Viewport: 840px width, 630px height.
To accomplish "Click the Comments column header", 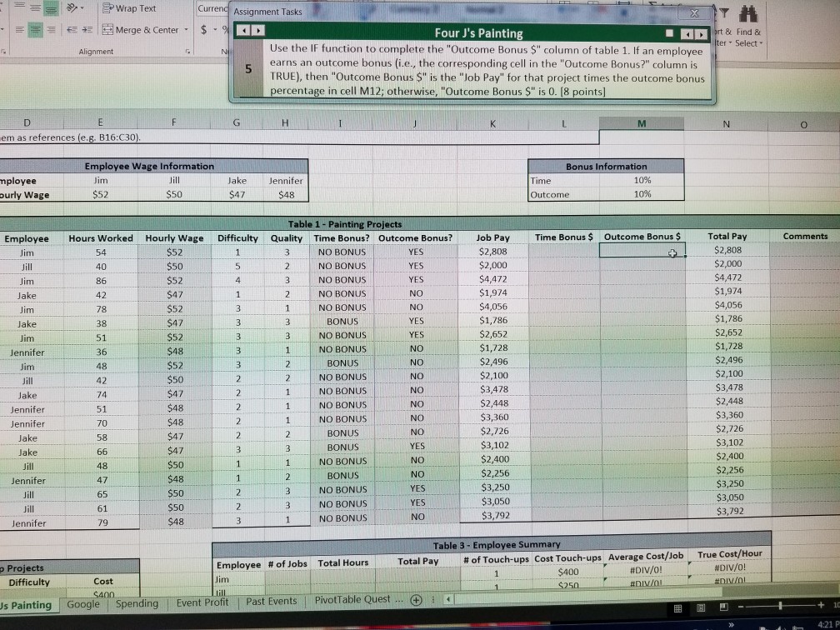I will click(805, 236).
